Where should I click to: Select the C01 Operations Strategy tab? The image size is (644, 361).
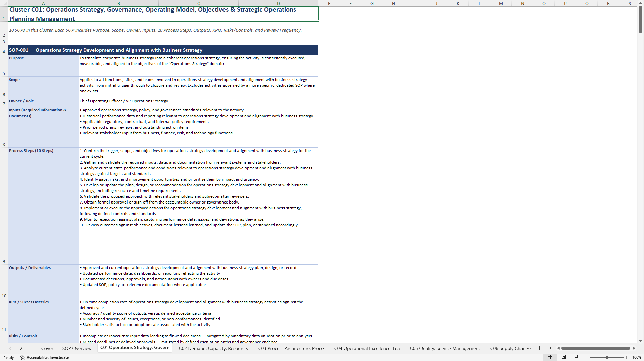point(135,348)
